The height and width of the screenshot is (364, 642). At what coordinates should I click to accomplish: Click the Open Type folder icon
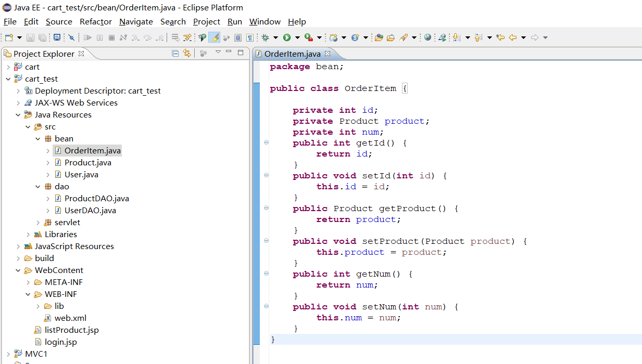tap(379, 37)
